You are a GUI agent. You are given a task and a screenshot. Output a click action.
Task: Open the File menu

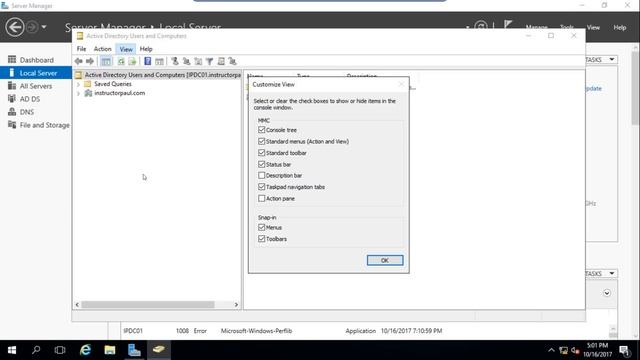(81, 49)
